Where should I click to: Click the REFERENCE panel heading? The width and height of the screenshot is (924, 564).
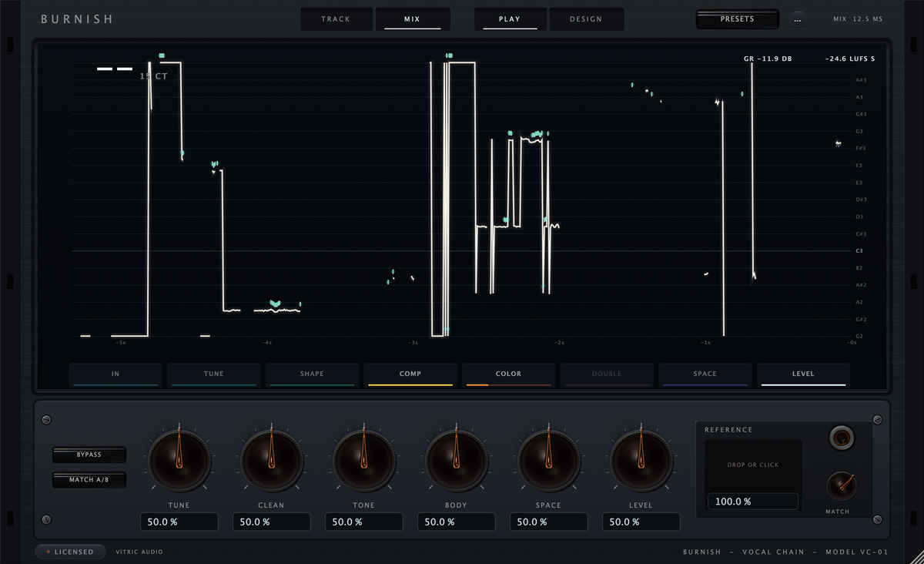(728, 430)
